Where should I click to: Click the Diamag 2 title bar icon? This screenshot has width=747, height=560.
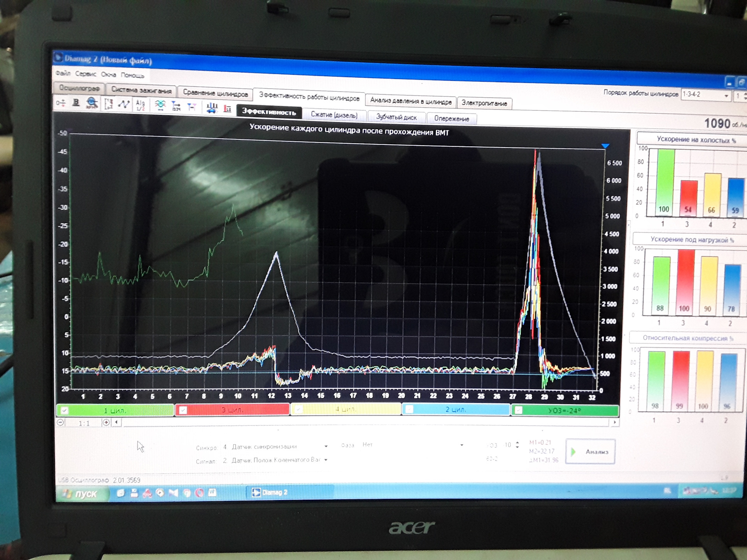(x=58, y=58)
